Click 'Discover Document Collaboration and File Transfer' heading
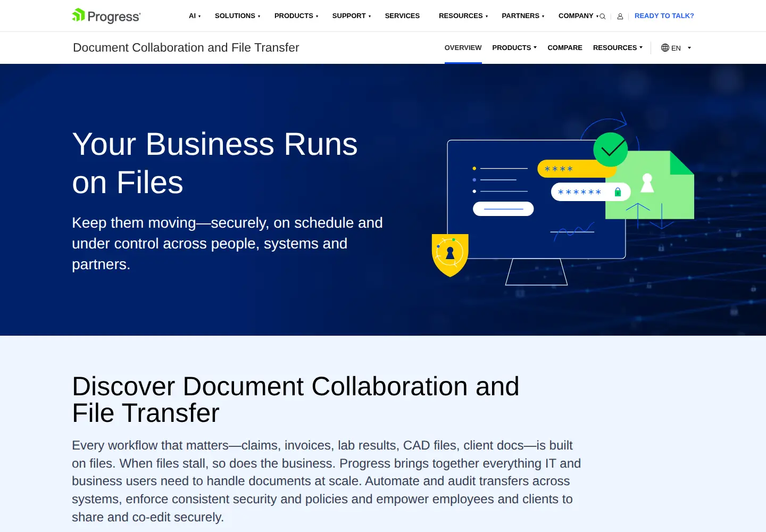Image resolution: width=766 pixels, height=532 pixels. 296,400
